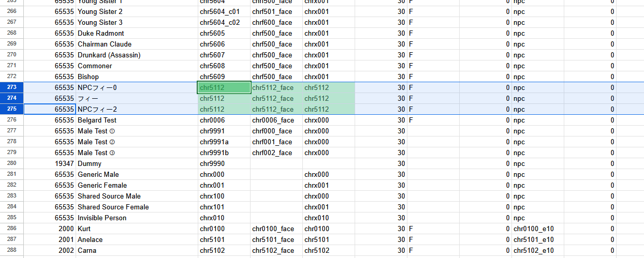Click the cell 'Chairman Claude'
The width and height of the screenshot is (644, 258).
tap(137, 44)
